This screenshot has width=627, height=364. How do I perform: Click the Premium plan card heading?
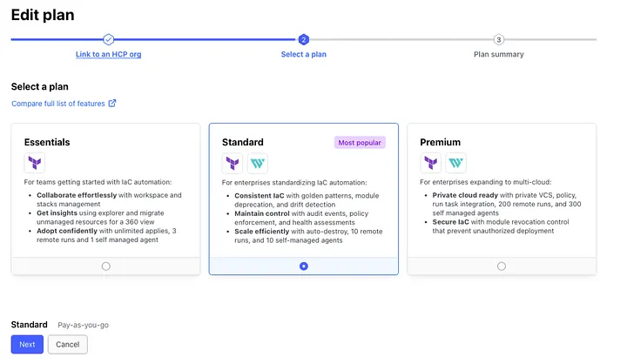(440, 142)
